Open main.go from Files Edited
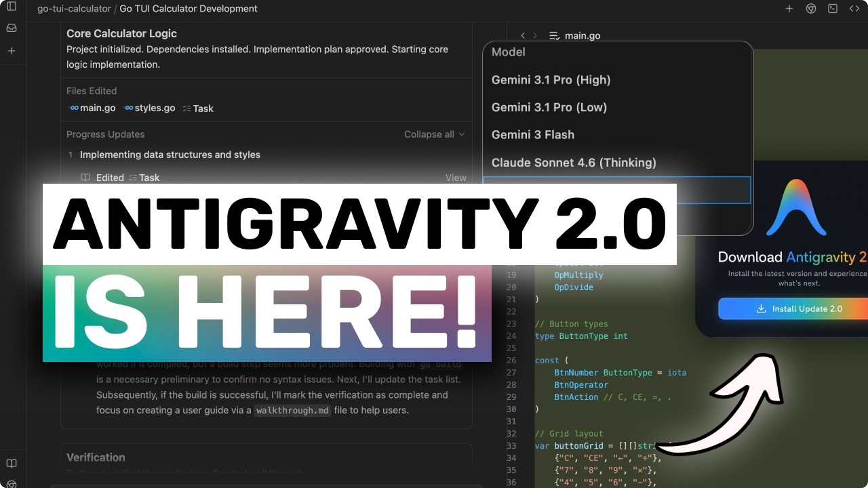The width and height of the screenshot is (868, 488). pos(92,108)
